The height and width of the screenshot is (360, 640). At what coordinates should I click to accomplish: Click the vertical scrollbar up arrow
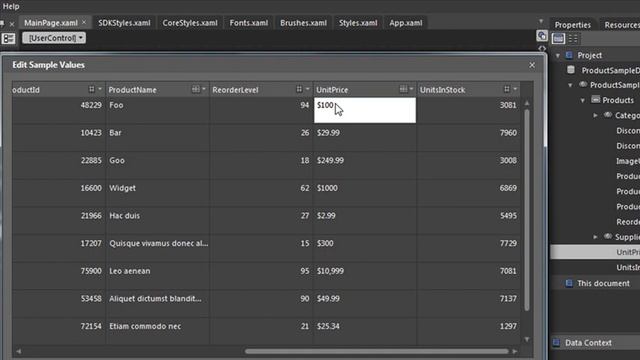click(527, 103)
